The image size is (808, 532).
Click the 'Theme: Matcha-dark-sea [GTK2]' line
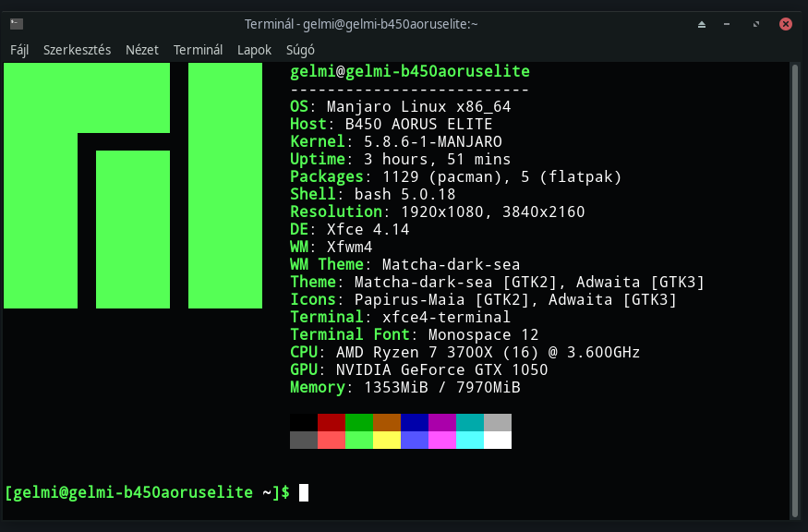498,282
